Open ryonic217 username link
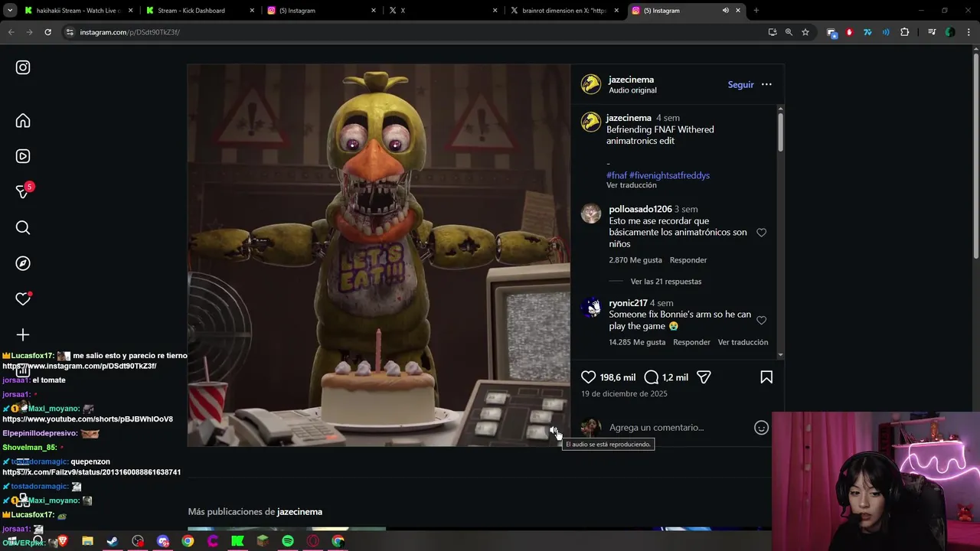Viewport: 980px width, 551px height. (x=628, y=303)
